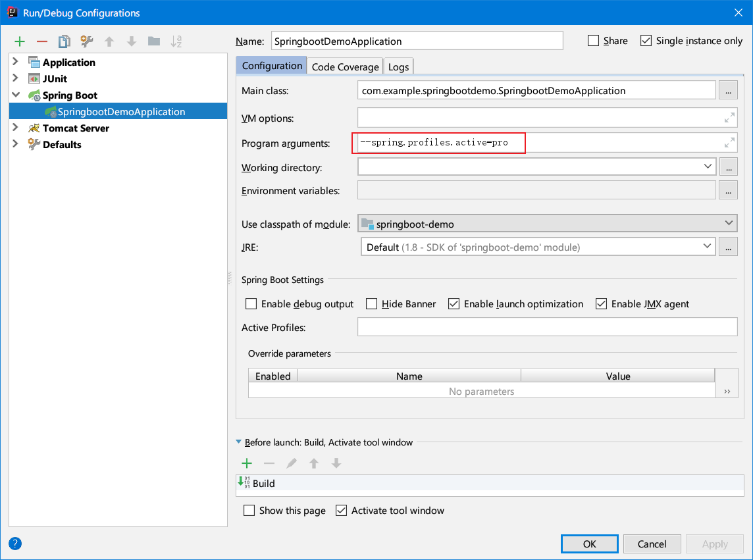Remove the selected configuration with the minus icon
The height and width of the screenshot is (560, 753).
click(x=41, y=41)
